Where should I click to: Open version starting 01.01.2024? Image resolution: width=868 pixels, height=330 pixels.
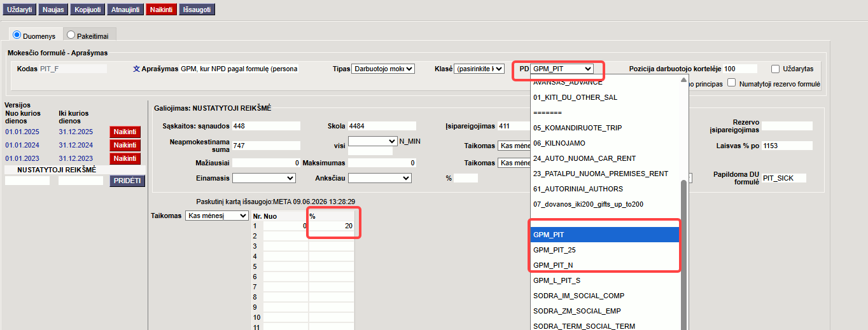point(22,145)
